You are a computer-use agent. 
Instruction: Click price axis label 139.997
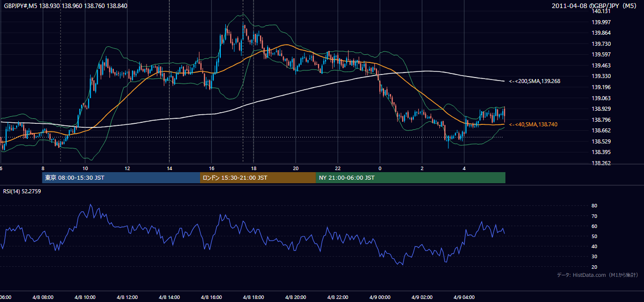point(601,22)
